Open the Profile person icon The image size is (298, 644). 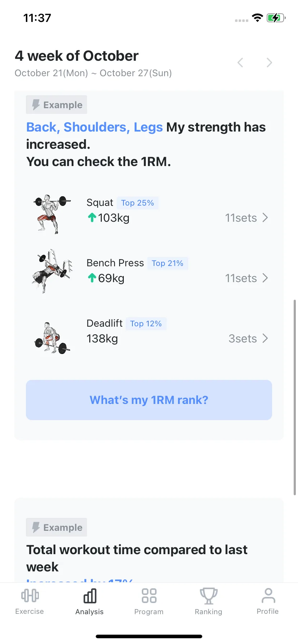click(268, 595)
